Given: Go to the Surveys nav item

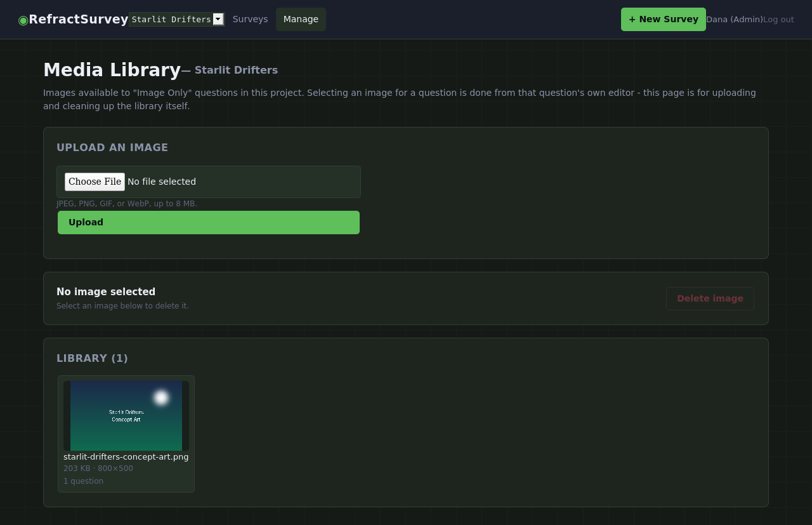Looking at the screenshot, I should 251,19.
